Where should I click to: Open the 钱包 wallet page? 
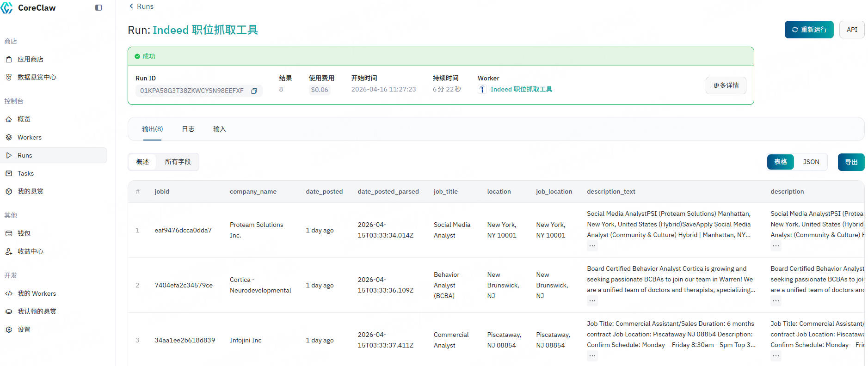pos(24,233)
